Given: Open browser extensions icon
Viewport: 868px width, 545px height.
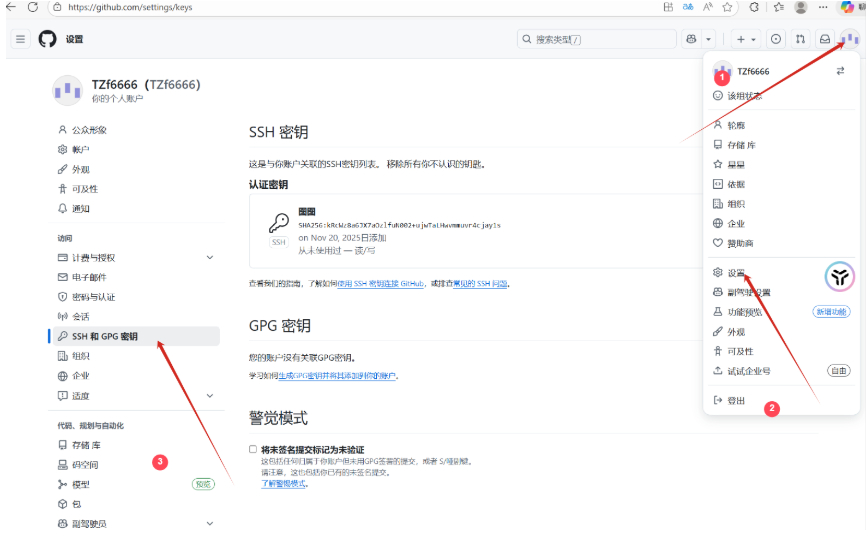Looking at the screenshot, I should 754,7.
